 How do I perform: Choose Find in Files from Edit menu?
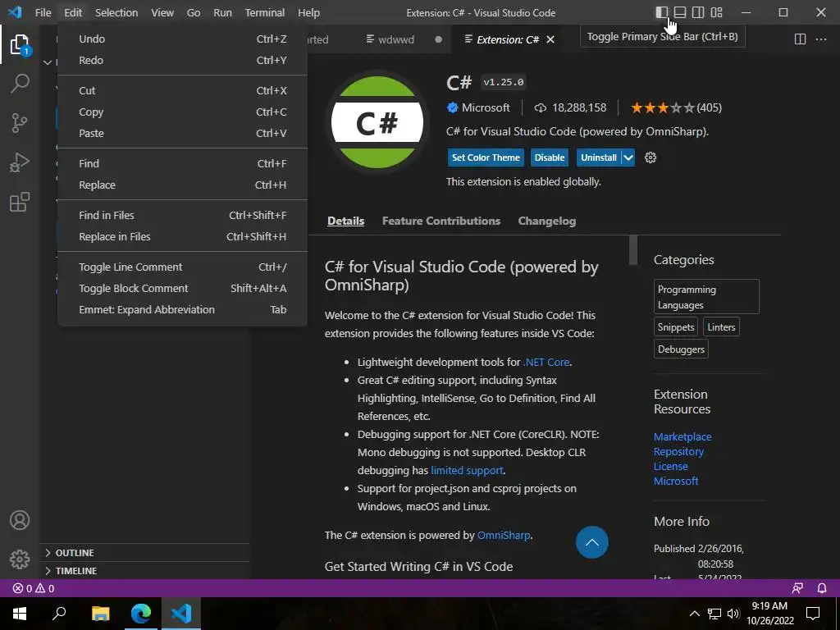point(183,216)
